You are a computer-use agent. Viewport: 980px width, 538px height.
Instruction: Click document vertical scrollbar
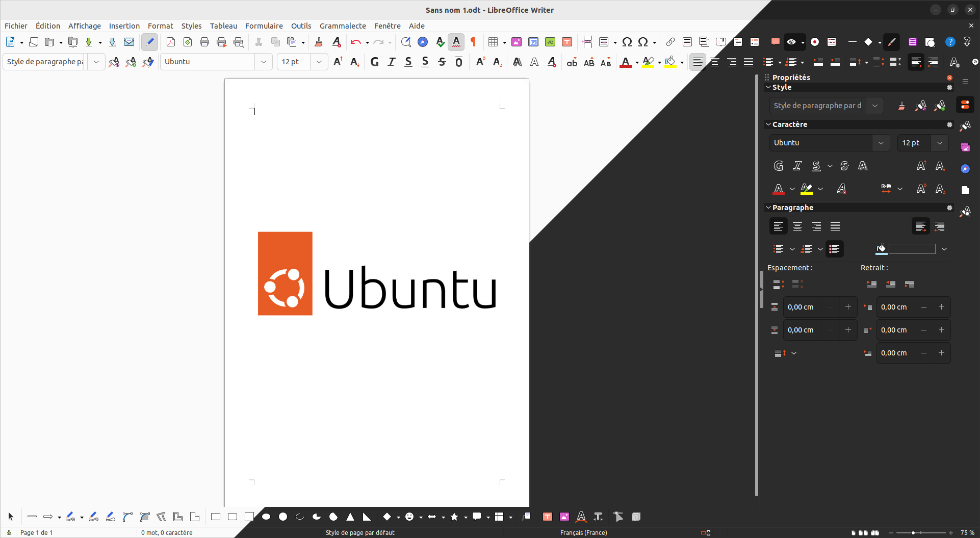pyautogui.click(x=757, y=286)
